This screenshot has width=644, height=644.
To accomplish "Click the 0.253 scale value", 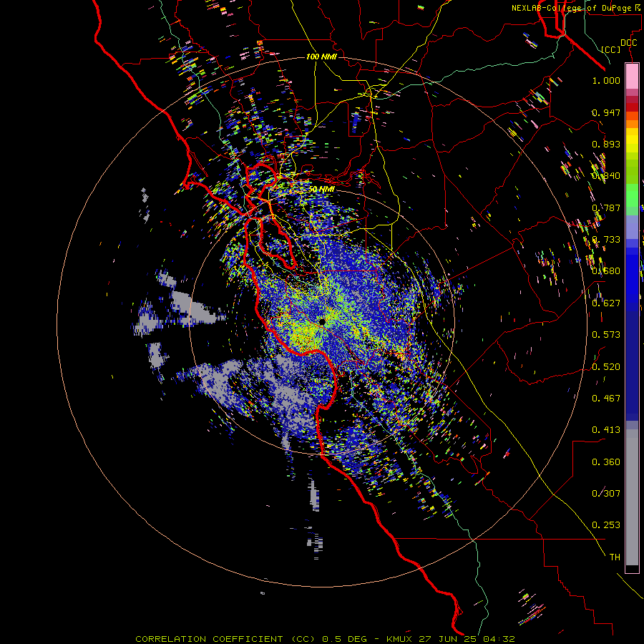I will tap(606, 525).
